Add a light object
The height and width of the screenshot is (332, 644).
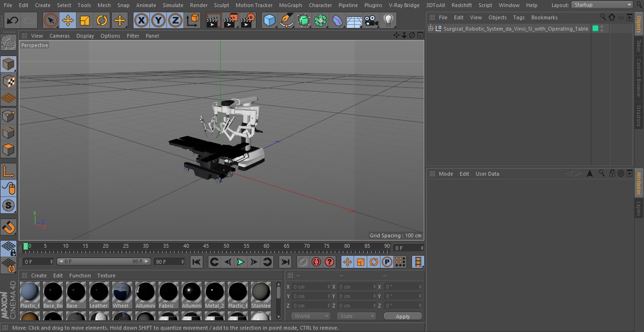coord(388,20)
